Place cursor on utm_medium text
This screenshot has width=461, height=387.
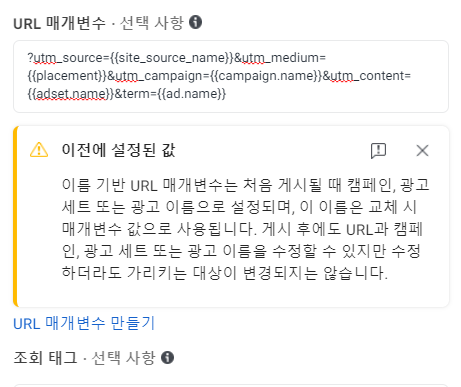pyautogui.click(x=280, y=58)
